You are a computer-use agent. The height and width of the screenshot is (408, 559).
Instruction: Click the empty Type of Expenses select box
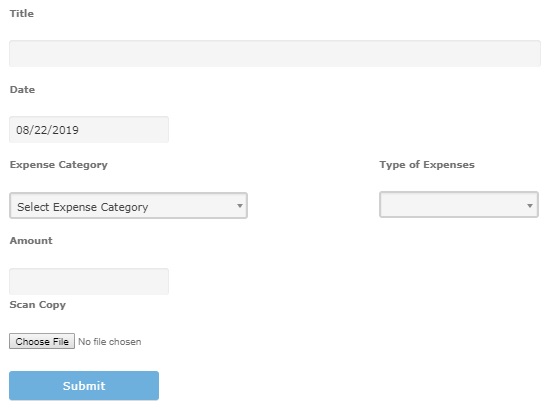click(459, 205)
